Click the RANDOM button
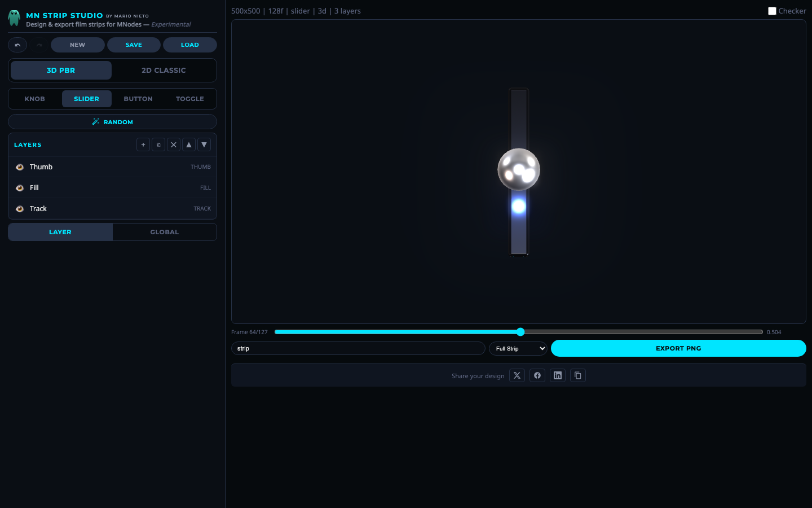 pyautogui.click(x=112, y=121)
